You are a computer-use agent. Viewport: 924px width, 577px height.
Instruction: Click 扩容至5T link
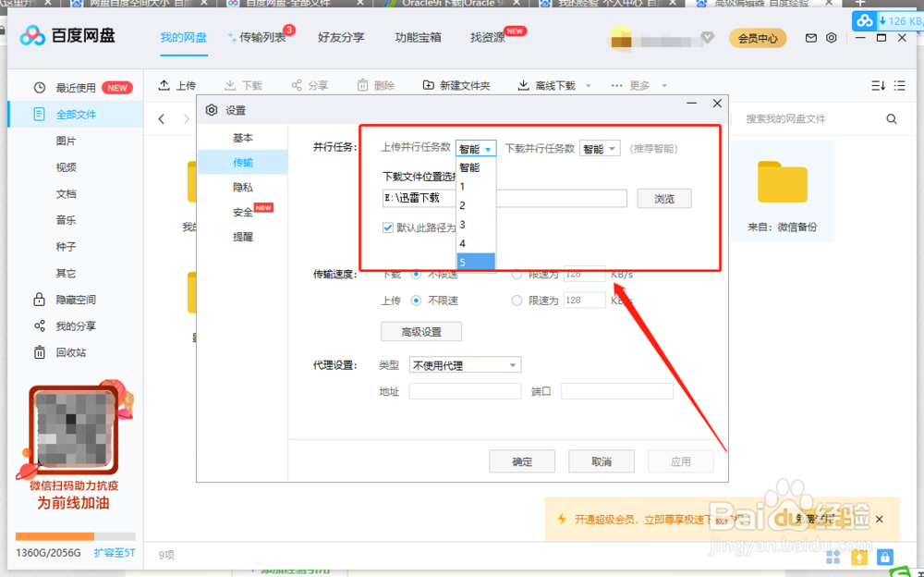click(x=115, y=553)
